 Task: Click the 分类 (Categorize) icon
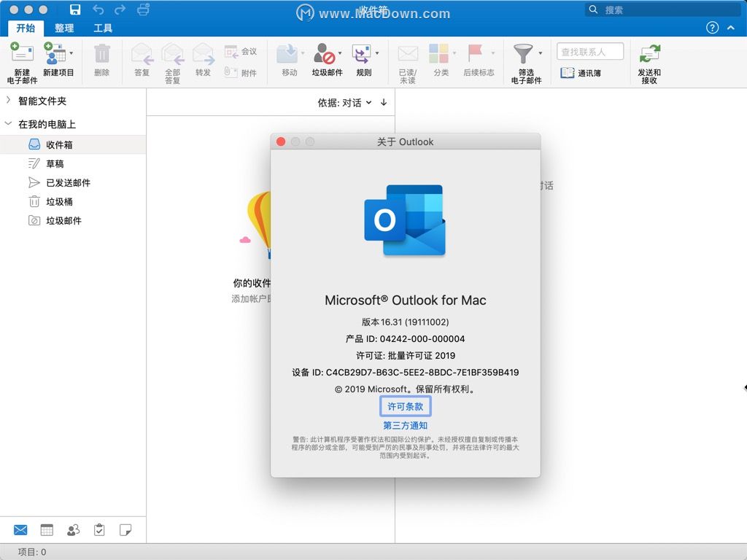coord(438,53)
